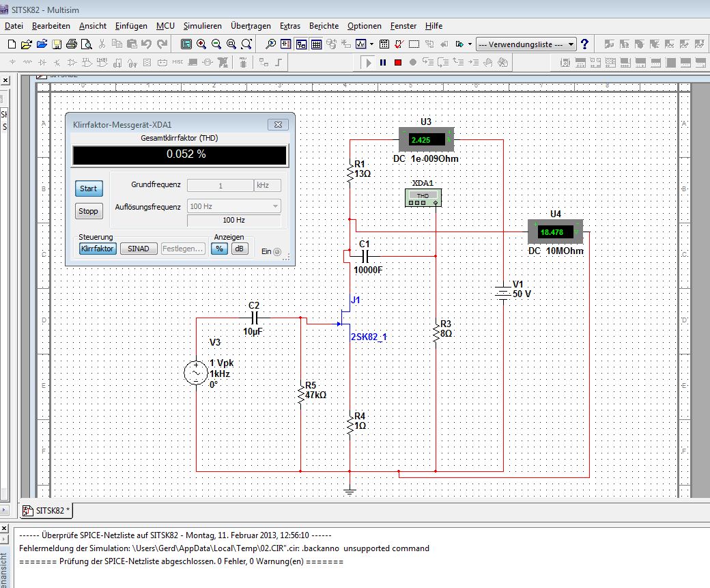Open the Find magnifier tool
This screenshot has height=588, width=710.
click(270, 44)
